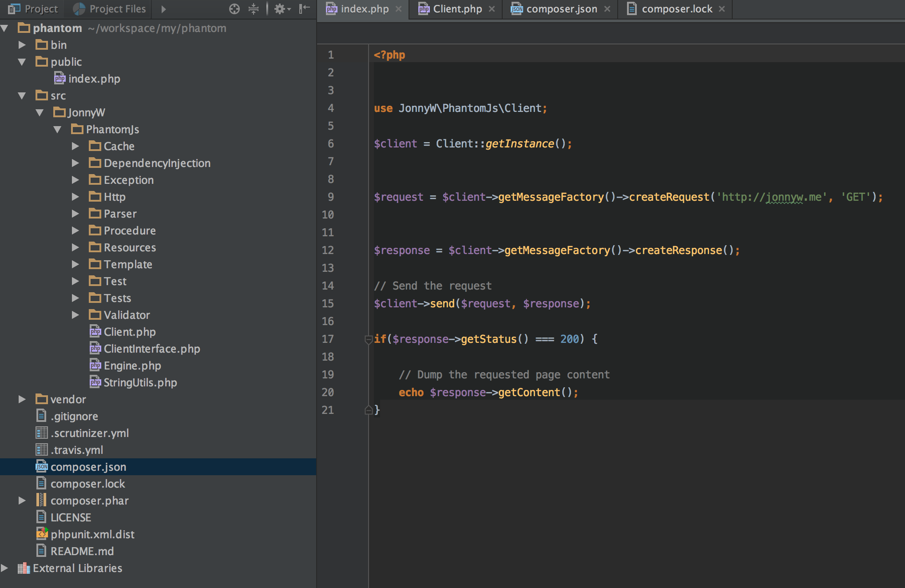Expand the bin folder
The width and height of the screenshot is (905, 588).
coord(22,45)
